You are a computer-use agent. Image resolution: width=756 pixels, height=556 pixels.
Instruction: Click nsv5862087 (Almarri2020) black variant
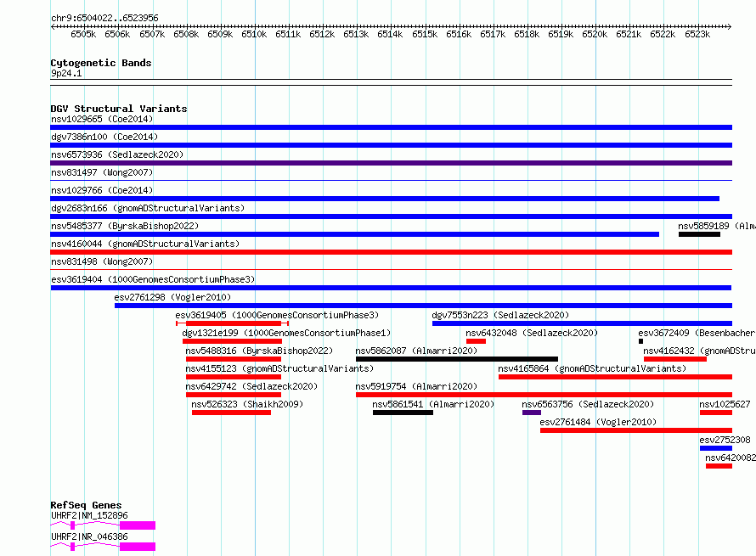coord(457,359)
